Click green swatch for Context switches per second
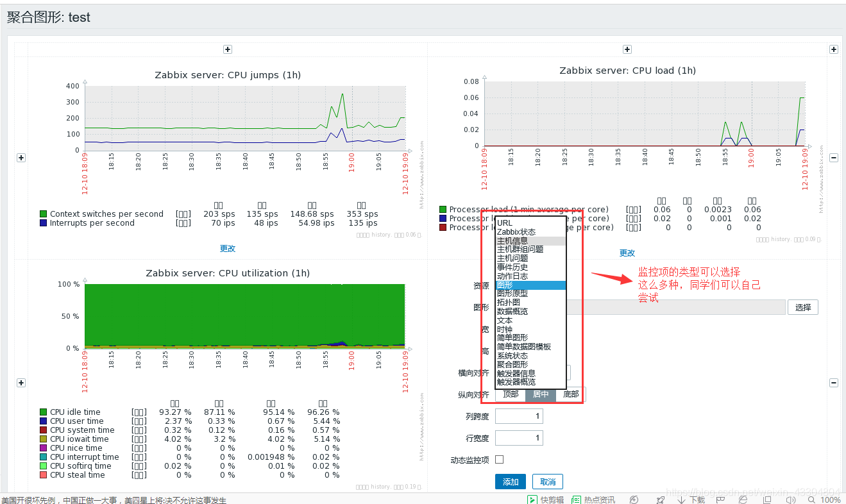 tap(44, 214)
